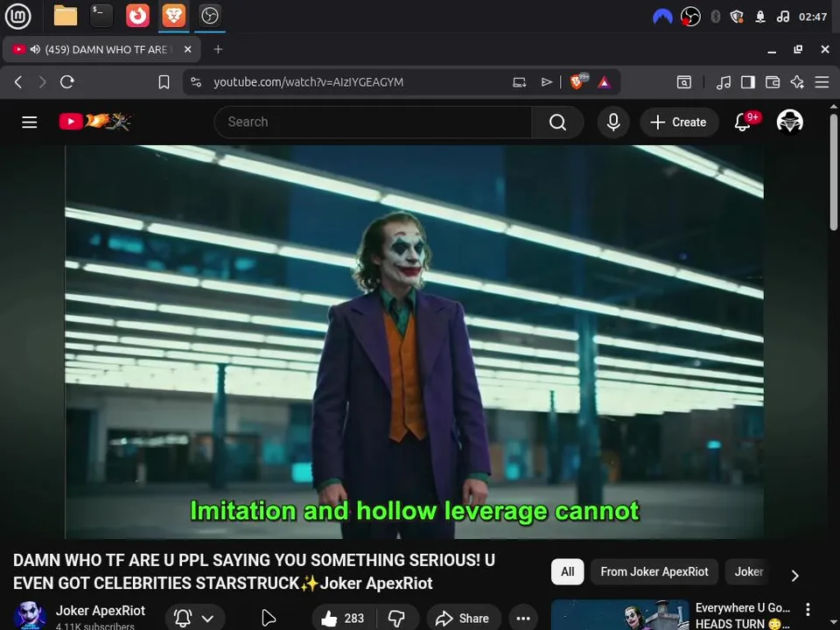Go forward in browser history
Screen dimensions: 840x630
42,82
